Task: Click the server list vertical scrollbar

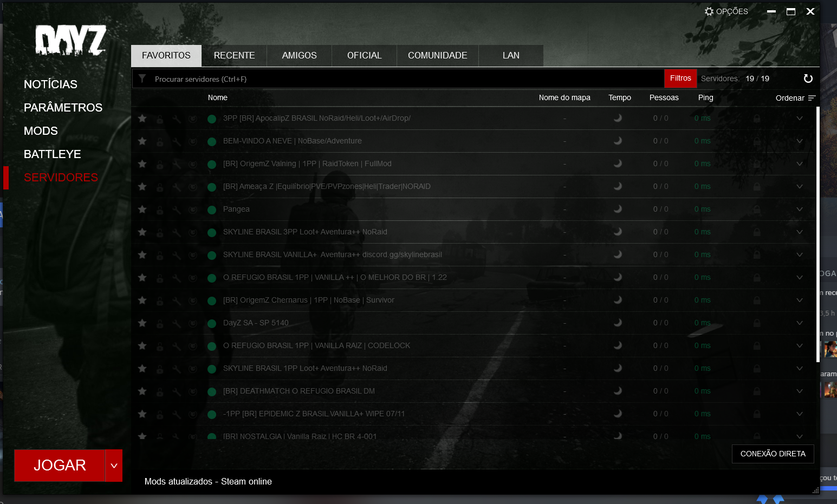Action: coord(818,234)
